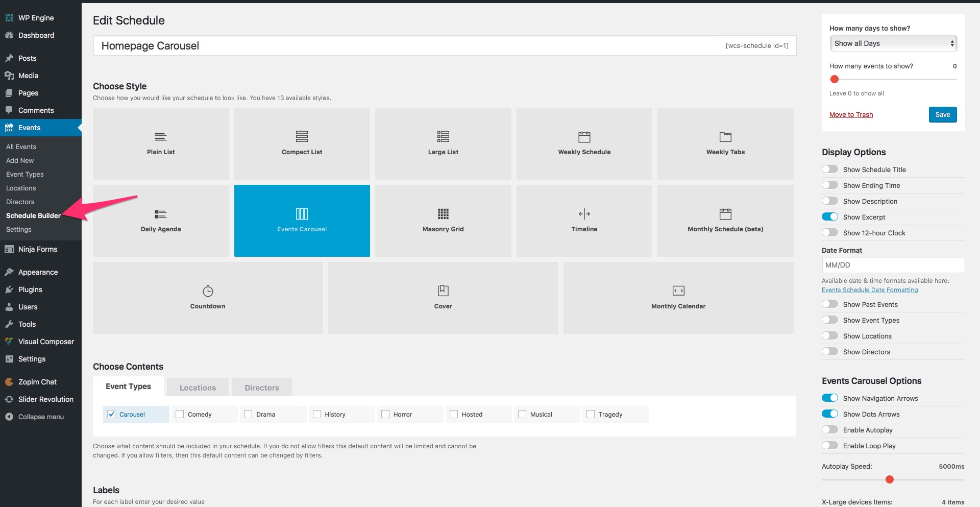Tick the Musical checkbox
Viewport: 980px width, 507px height.
pos(522,414)
